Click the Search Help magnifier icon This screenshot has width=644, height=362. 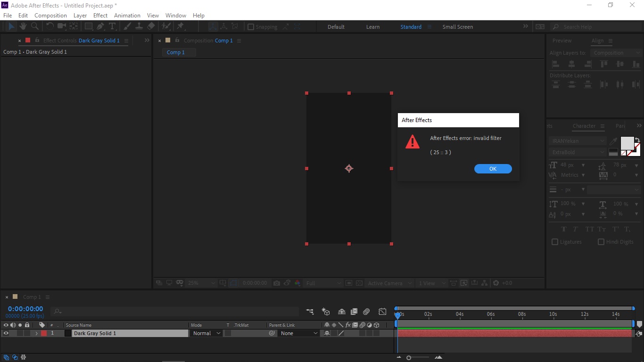click(x=556, y=27)
